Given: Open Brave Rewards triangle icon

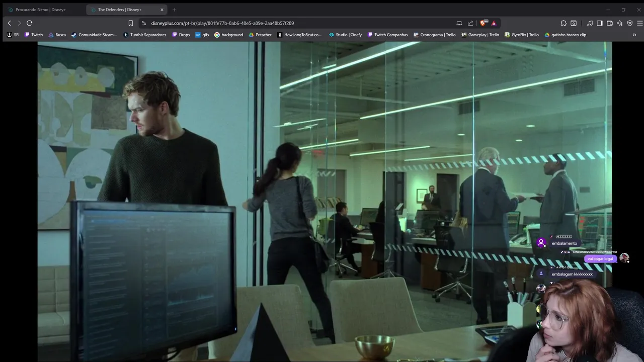Looking at the screenshot, I should (x=494, y=23).
